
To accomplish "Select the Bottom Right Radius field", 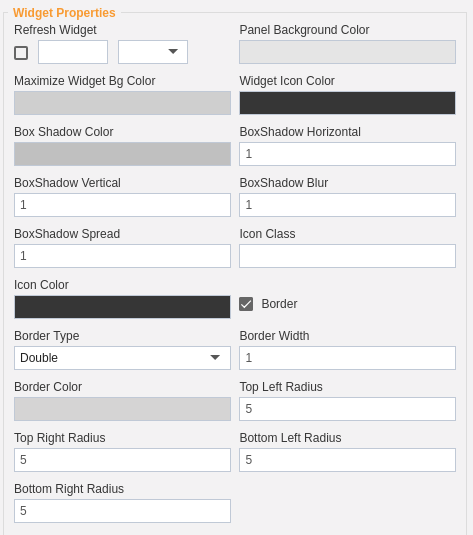I will (x=122, y=511).
